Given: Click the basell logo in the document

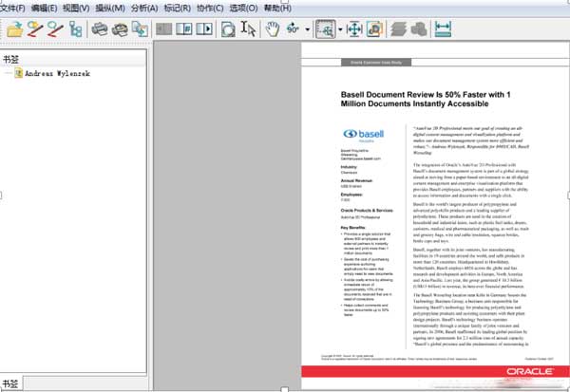Looking at the screenshot, I should [364, 135].
